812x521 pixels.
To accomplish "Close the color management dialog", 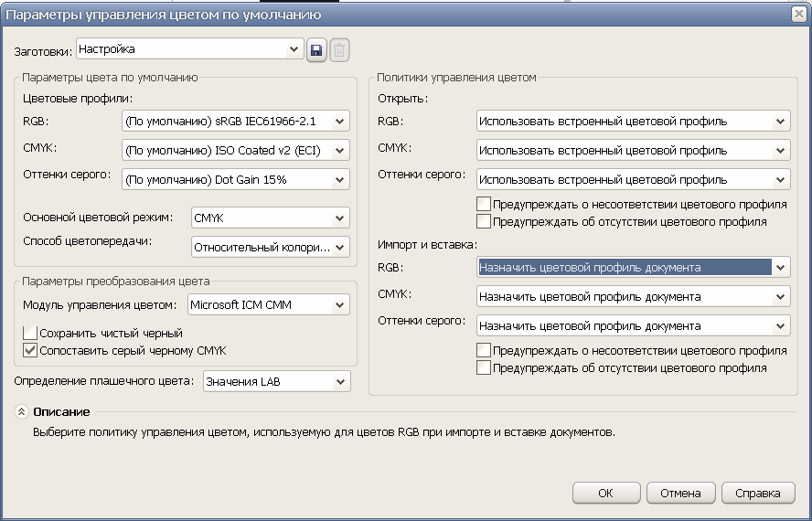I will click(796, 16).
